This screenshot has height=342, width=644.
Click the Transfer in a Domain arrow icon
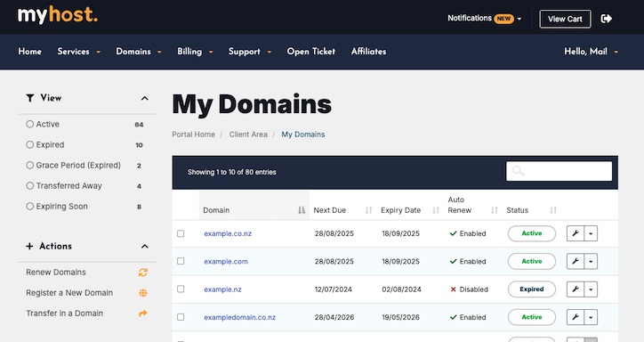pyautogui.click(x=143, y=313)
